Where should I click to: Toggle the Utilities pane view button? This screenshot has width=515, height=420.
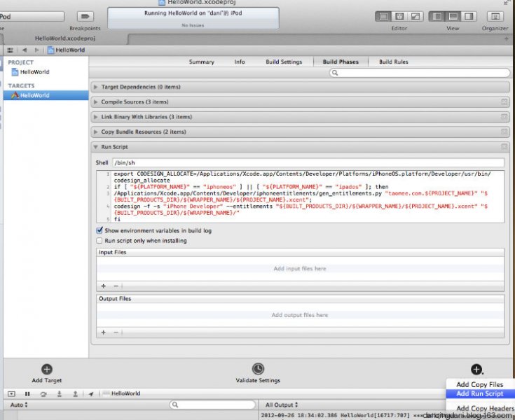[469, 16]
